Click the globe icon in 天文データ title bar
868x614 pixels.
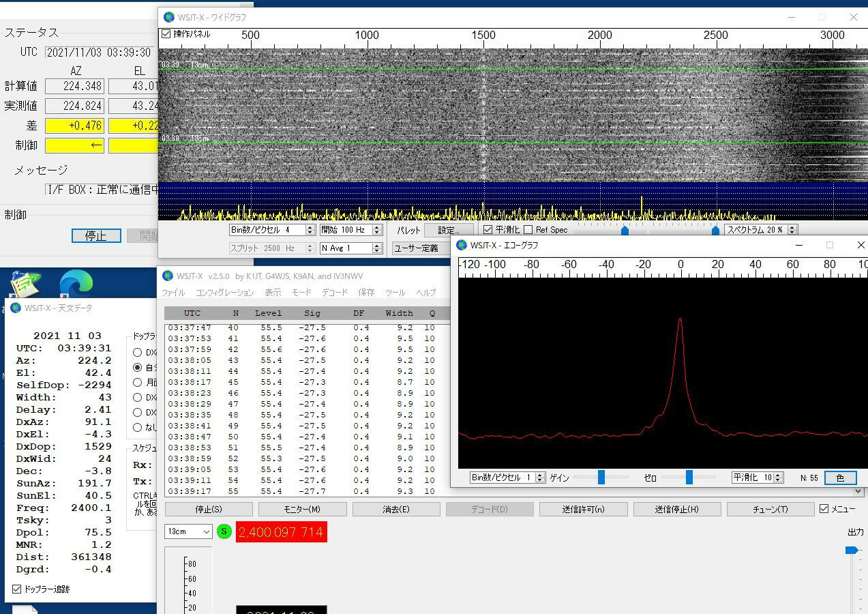pyautogui.click(x=15, y=308)
